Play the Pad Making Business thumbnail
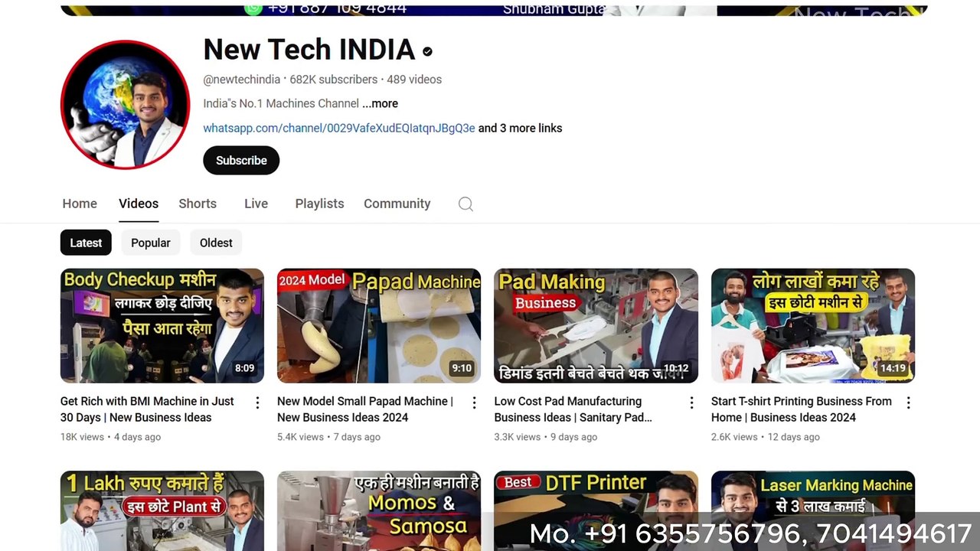 point(596,325)
